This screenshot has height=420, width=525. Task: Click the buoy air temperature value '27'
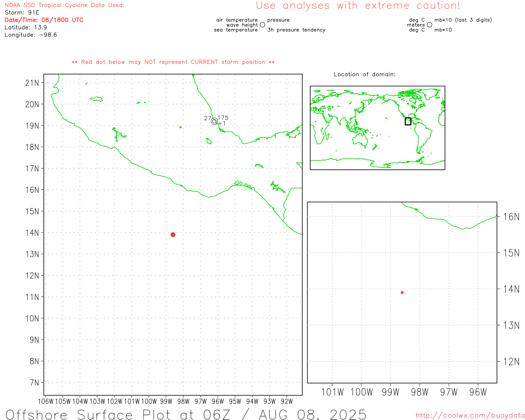pos(208,118)
